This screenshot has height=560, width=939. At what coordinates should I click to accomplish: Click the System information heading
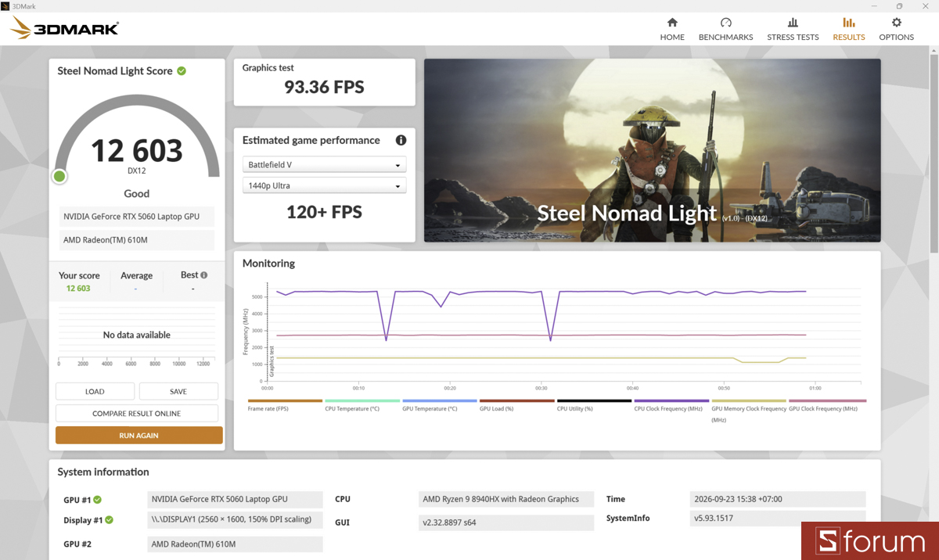point(103,472)
